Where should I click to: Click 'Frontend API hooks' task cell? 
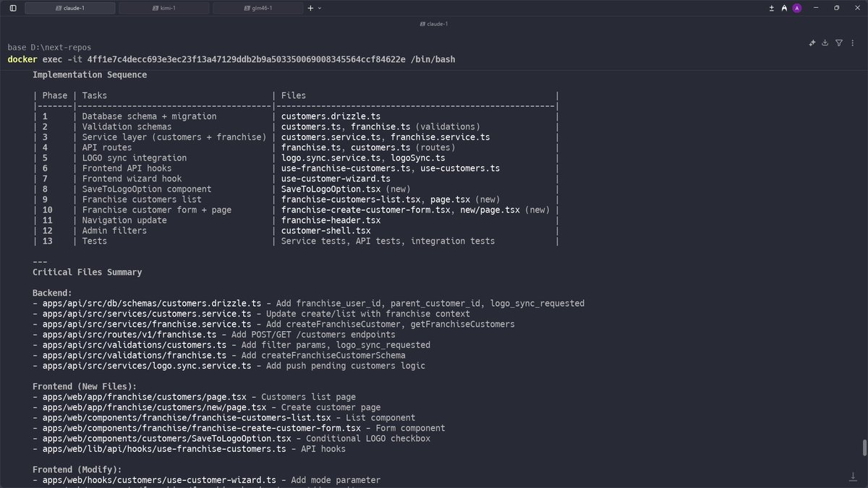(x=127, y=168)
